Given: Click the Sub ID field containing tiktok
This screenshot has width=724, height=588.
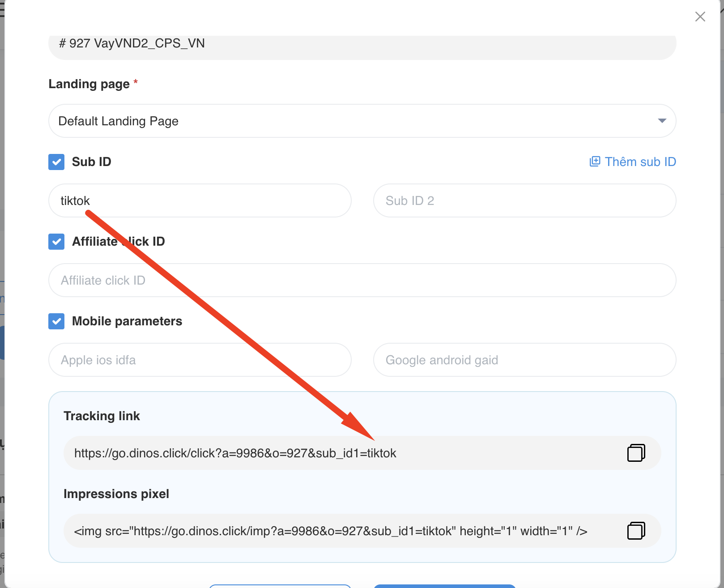Looking at the screenshot, I should coord(200,200).
